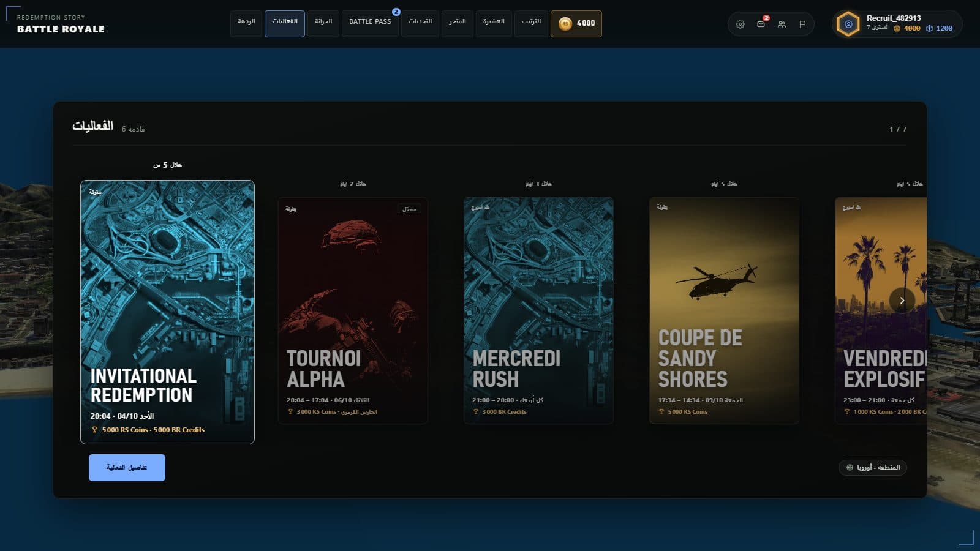
Task: Advance carousel with right chevron arrow
Action: (x=902, y=301)
